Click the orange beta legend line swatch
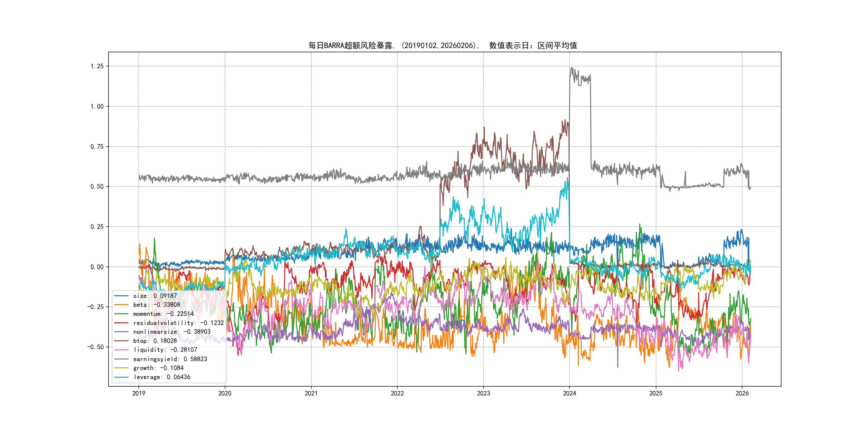868x434 pixels. click(121, 305)
